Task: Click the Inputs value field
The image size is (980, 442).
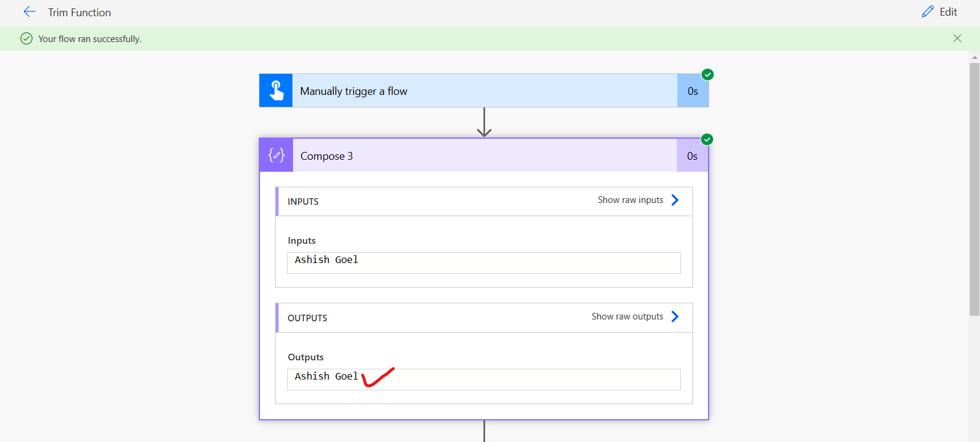Action: click(483, 262)
